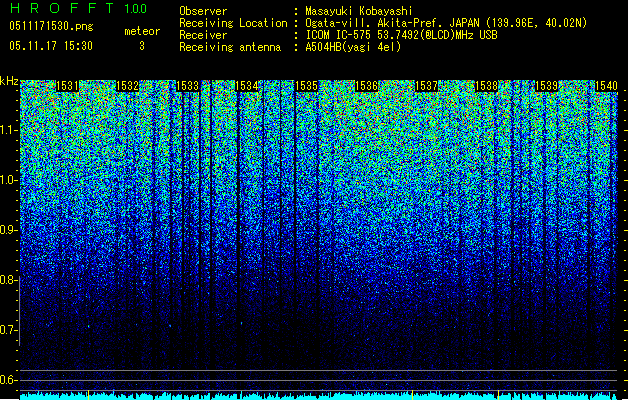
Task: Click the 'Receiving Location' field label
Action: coord(233,23)
